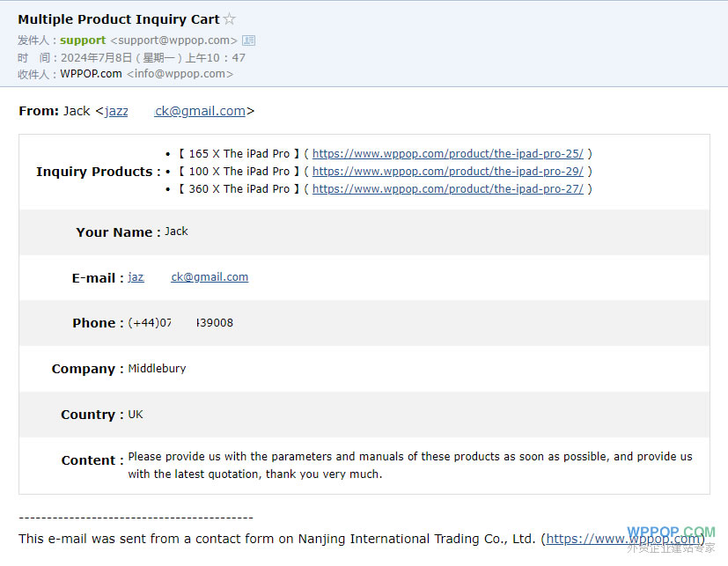728x566 pixels.
Task: Click recipient name WPPOP.com
Action: [91, 74]
